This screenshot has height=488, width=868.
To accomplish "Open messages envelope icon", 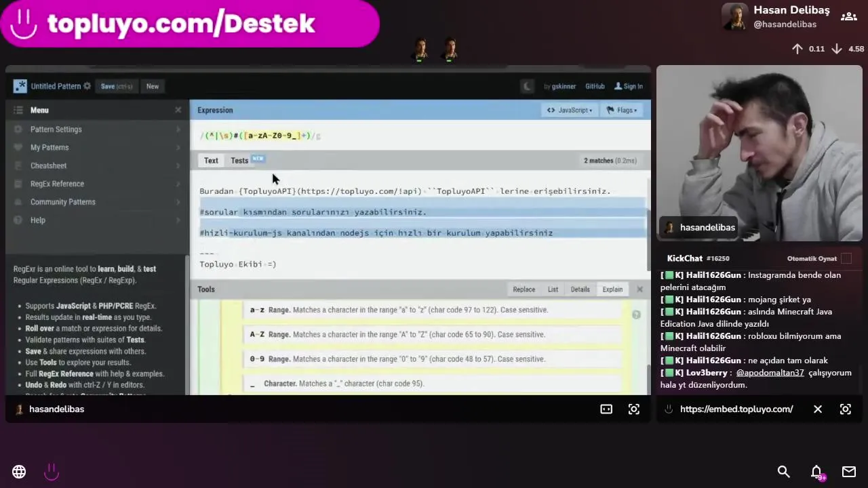I will click(x=849, y=472).
